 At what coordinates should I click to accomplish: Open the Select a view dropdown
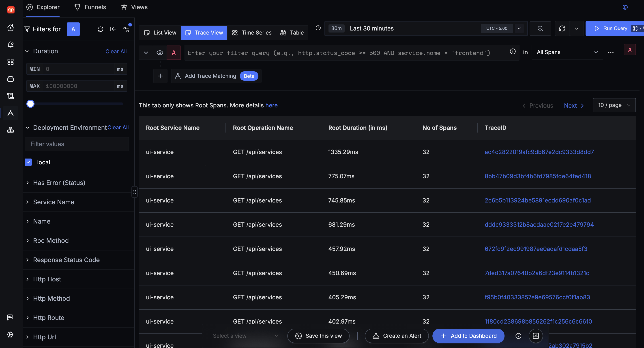coord(245,336)
